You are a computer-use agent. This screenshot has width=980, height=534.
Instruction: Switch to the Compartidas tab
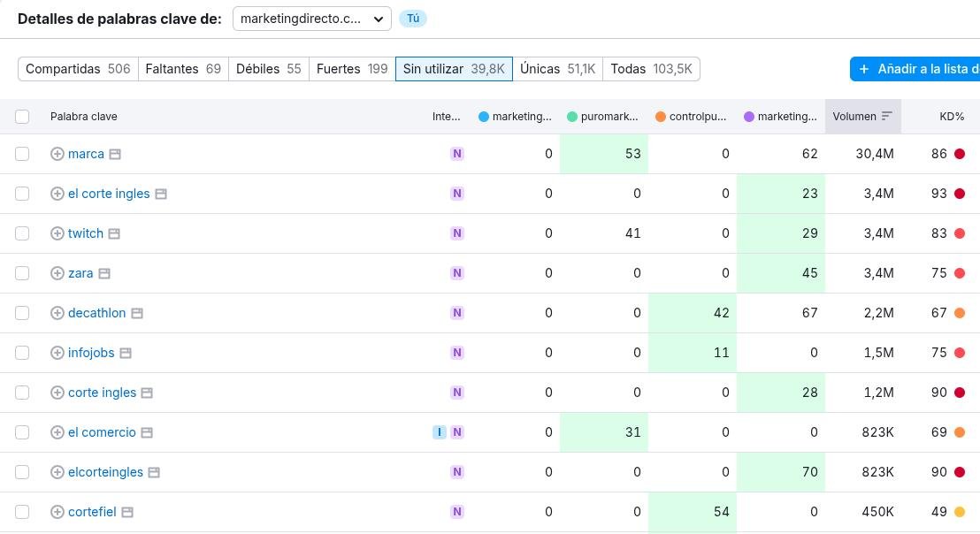tap(78, 69)
